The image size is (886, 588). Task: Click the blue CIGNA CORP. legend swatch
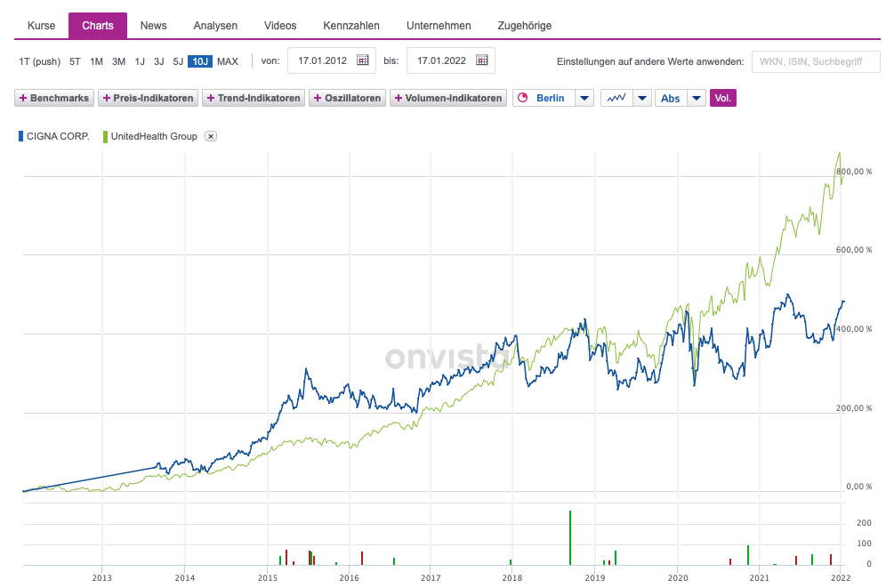point(20,136)
